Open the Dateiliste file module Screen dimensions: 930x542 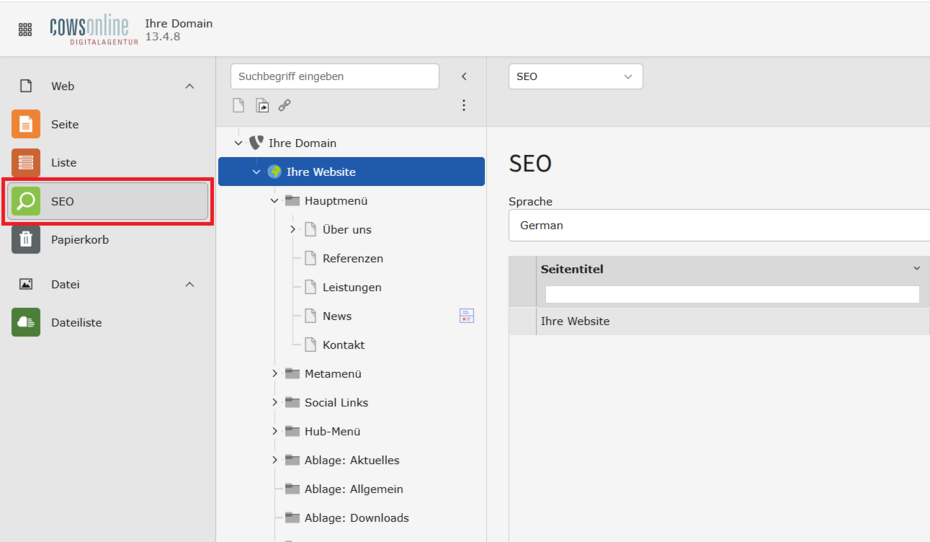76,323
